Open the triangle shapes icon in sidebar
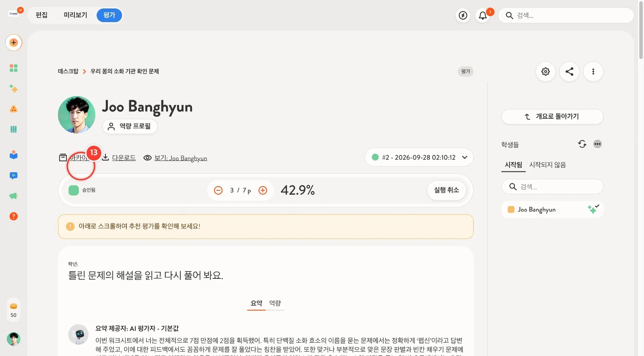The width and height of the screenshot is (644, 356). pyautogui.click(x=14, y=109)
